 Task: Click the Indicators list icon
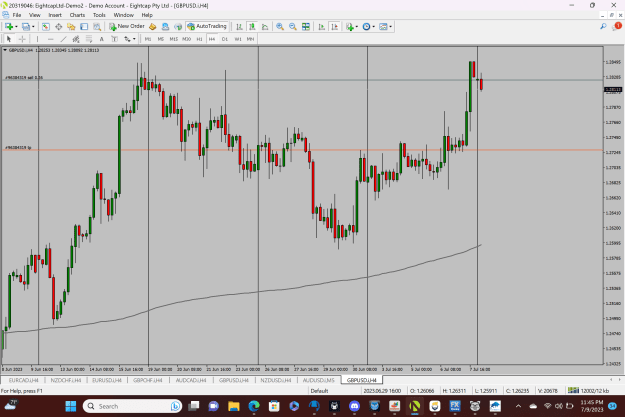click(350, 27)
